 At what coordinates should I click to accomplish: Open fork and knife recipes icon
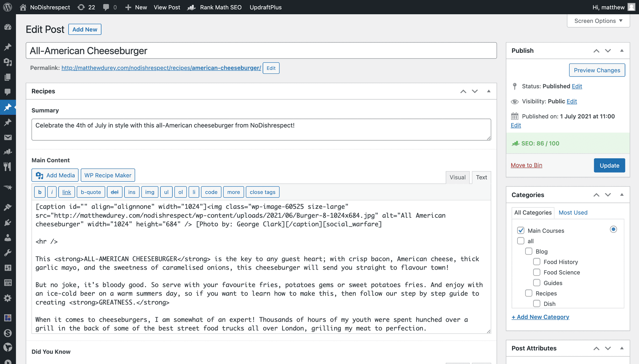tap(8, 167)
